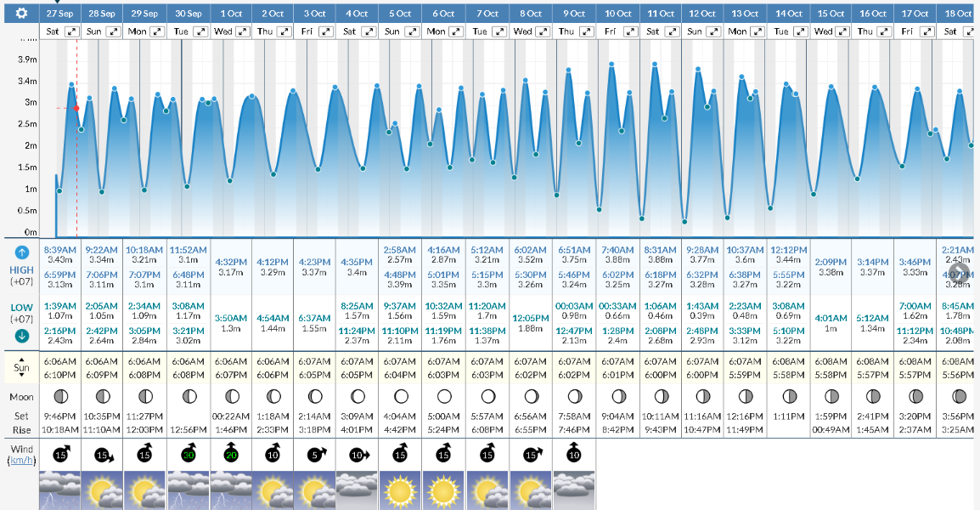Click the 20 km/h wind icon for 1 Oct
This screenshot has width=980, height=510.
tap(230, 455)
